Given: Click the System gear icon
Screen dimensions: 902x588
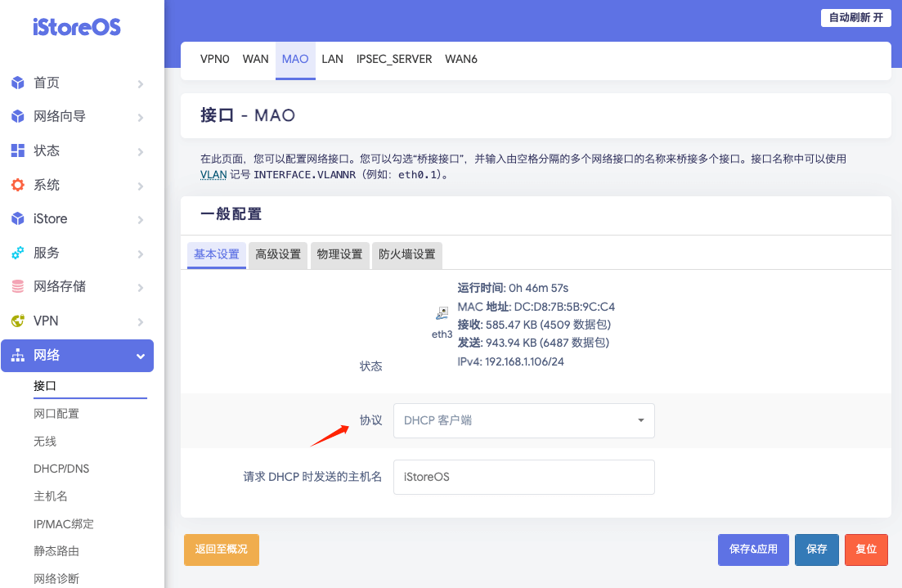Looking at the screenshot, I should pos(18,185).
